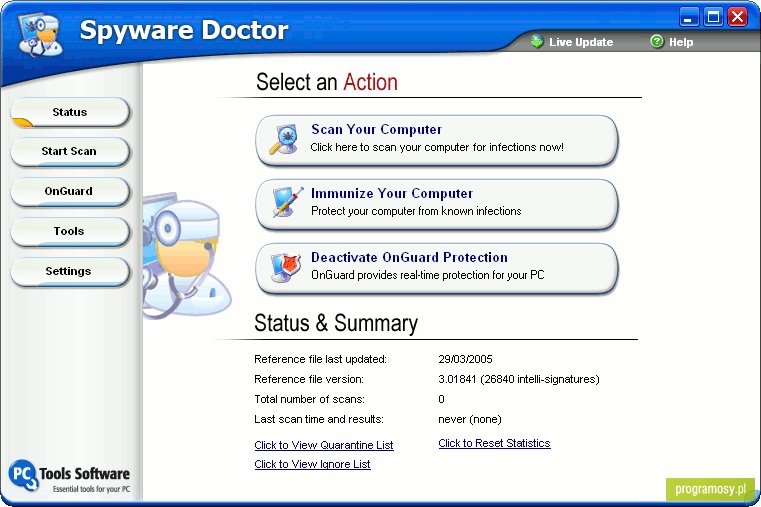
Task: Choose Immunize Your Computer action
Action: pos(436,204)
